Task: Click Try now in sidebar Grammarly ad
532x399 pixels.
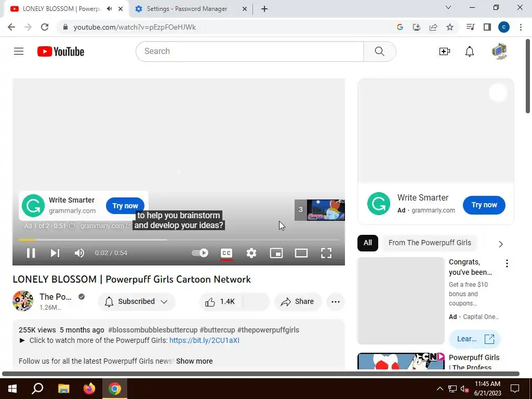Action: [484, 205]
